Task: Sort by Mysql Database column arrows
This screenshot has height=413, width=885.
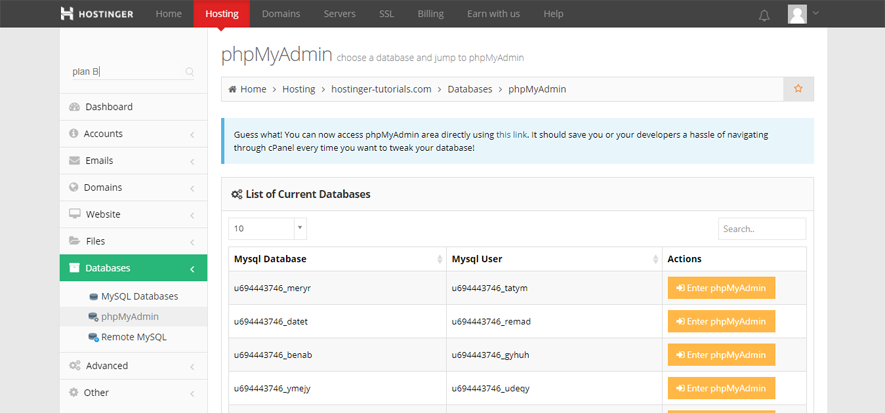Action: tap(440, 259)
